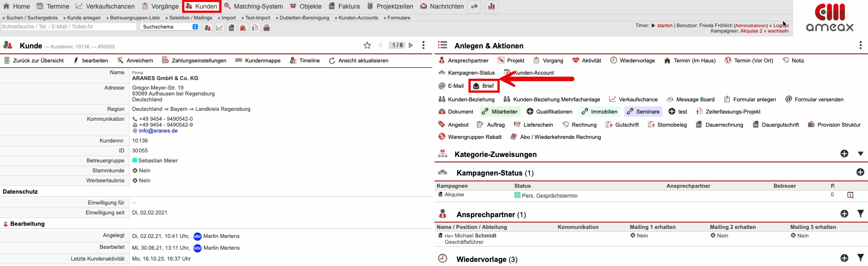This screenshot has width=868, height=266.
Task: Add a new Ansprechpartner with the plus icon
Action: (x=844, y=214)
